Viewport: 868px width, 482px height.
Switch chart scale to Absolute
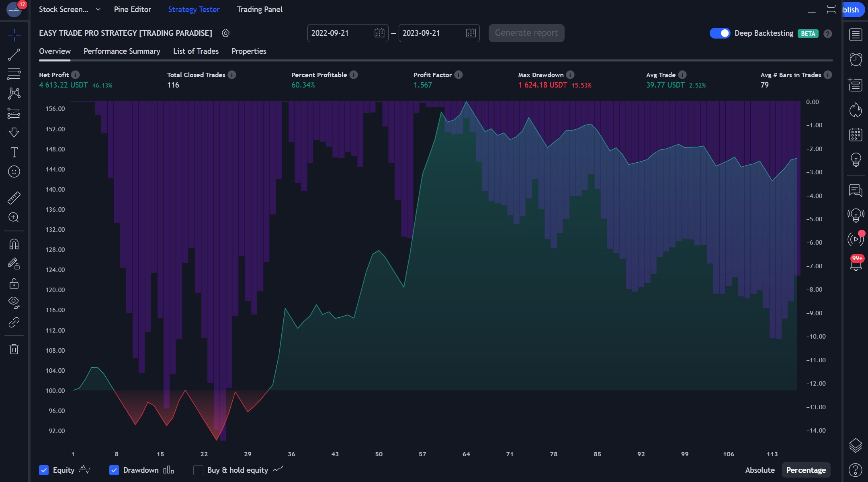click(x=759, y=470)
